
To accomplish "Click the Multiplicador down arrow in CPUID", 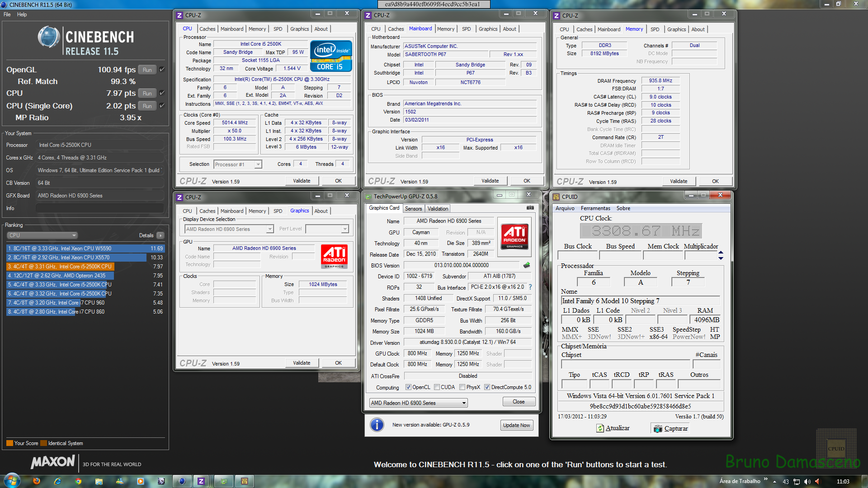I will pos(721,258).
